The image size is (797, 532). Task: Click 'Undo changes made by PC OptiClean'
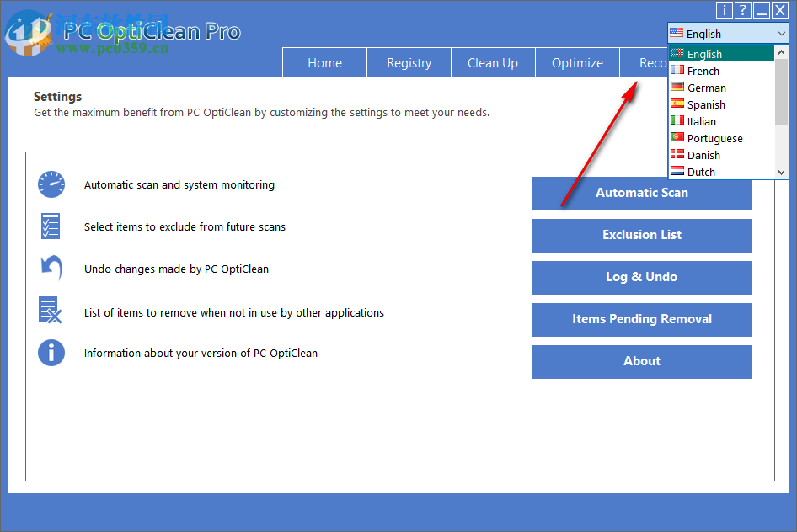(x=176, y=269)
